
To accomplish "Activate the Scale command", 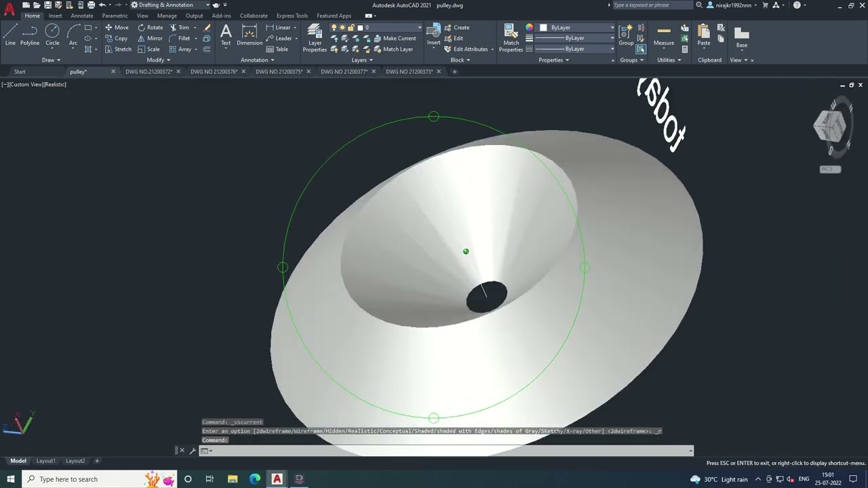I will pos(149,49).
